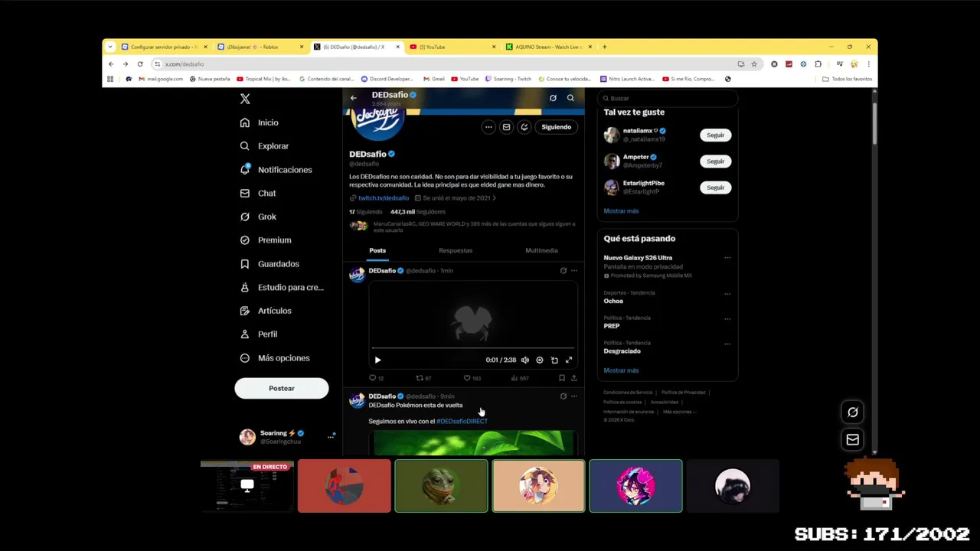This screenshot has height=551, width=980.
Task: Open the 447,3 mil Seguidores list
Action: [417, 212]
